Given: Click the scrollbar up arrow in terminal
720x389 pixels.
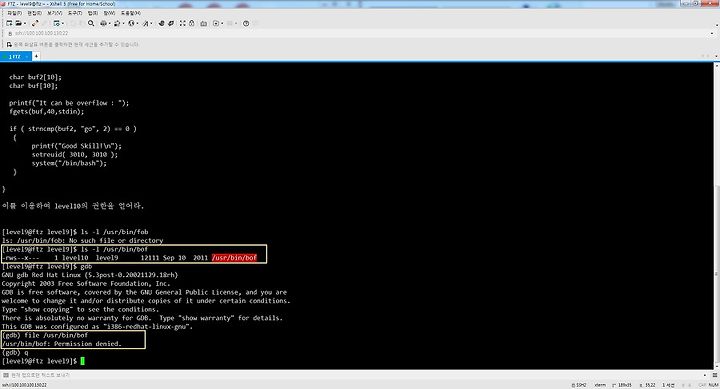Looking at the screenshot, I should [x=716, y=66].
